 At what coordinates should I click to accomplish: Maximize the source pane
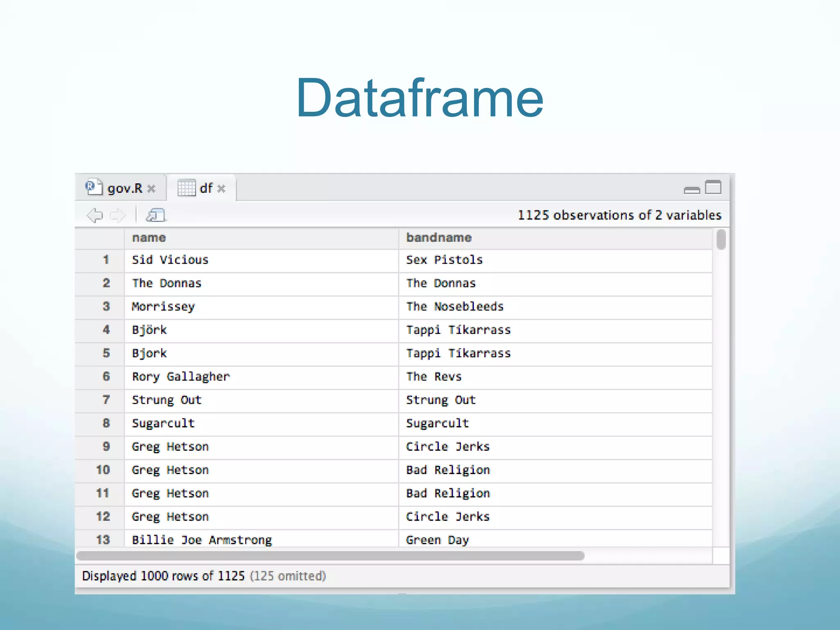[713, 187]
